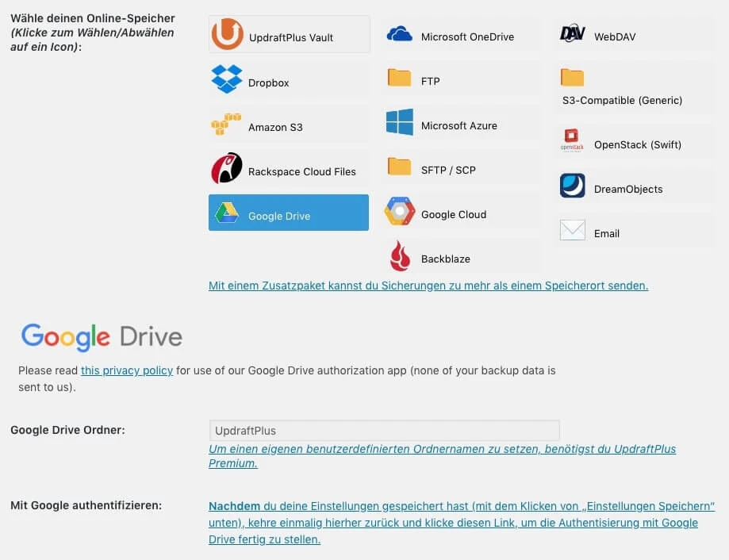The width and height of the screenshot is (729, 560).
Task: Select the UpdraftPlus Vault storage icon
Action: point(289,35)
